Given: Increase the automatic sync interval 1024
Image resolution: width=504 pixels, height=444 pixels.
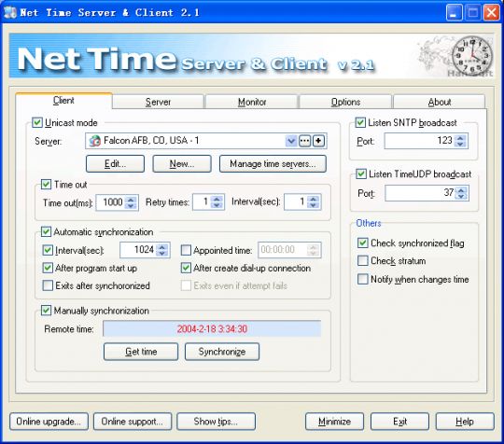Looking at the screenshot, I should point(162,247).
